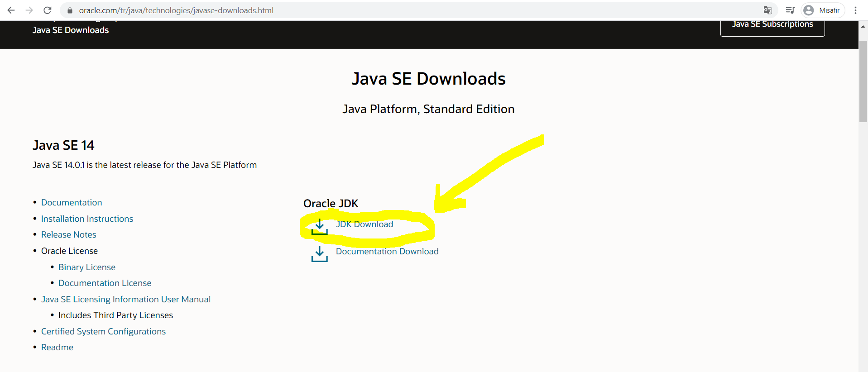
Task: Open the JDK Download link
Action: tap(364, 224)
